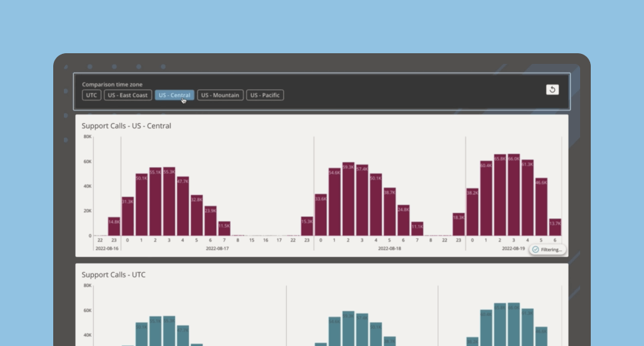Image resolution: width=644 pixels, height=346 pixels.
Task: Click the tallest teal bar in UTC chart
Action: [514, 325]
